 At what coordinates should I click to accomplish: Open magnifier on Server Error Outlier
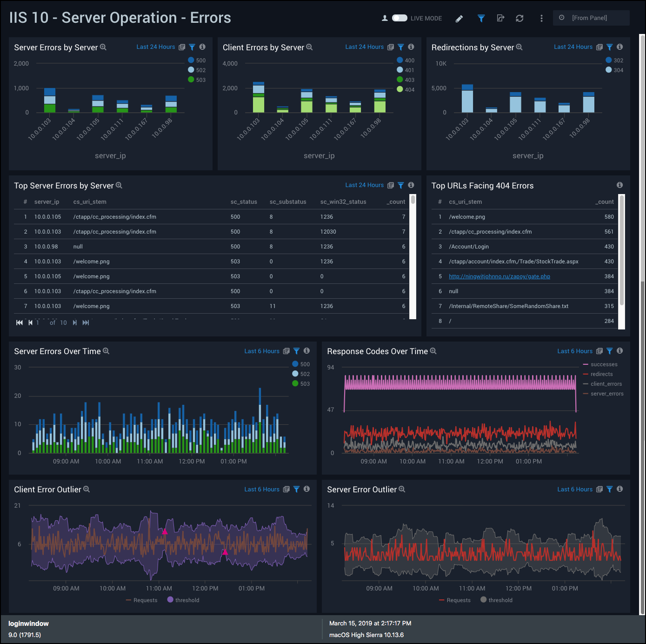point(402,490)
